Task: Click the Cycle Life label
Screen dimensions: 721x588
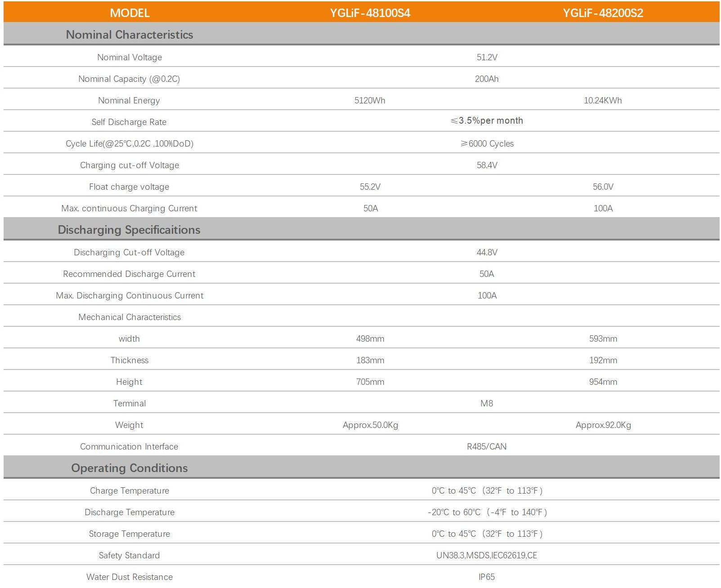Action: click(x=130, y=143)
